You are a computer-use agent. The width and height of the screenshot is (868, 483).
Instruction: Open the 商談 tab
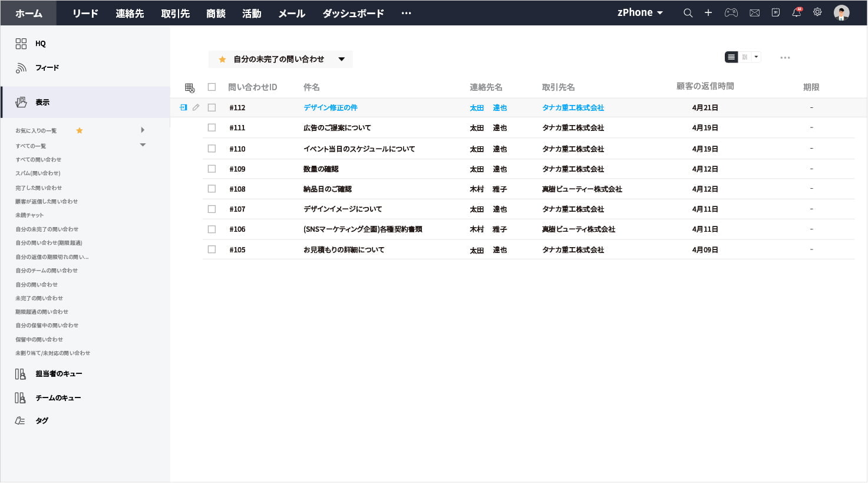point(216,14)
